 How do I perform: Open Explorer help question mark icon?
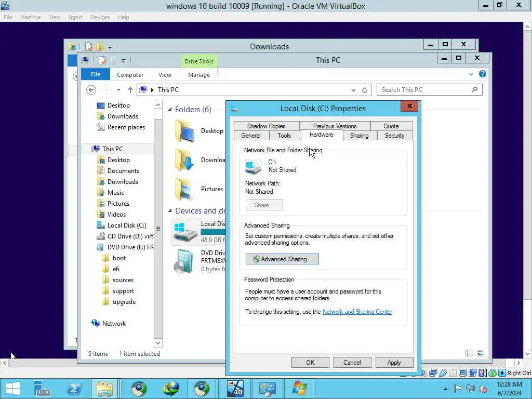point(482,74)
